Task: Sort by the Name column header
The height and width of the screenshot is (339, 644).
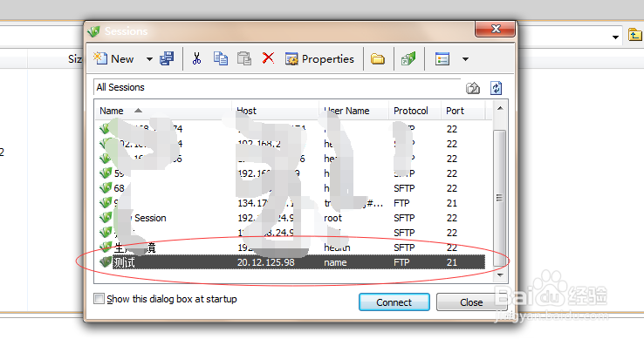Action: point(164,111)
